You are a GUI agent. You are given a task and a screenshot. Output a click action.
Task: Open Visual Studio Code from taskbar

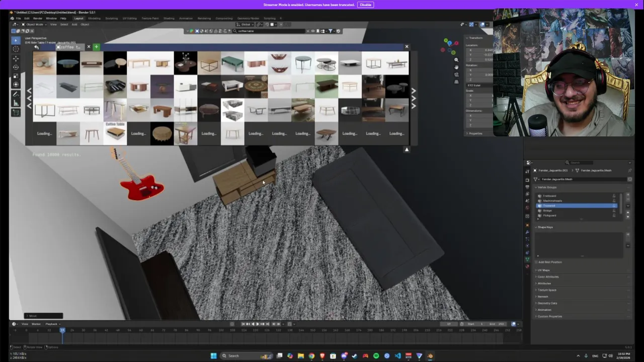click(x=397, y=356)
